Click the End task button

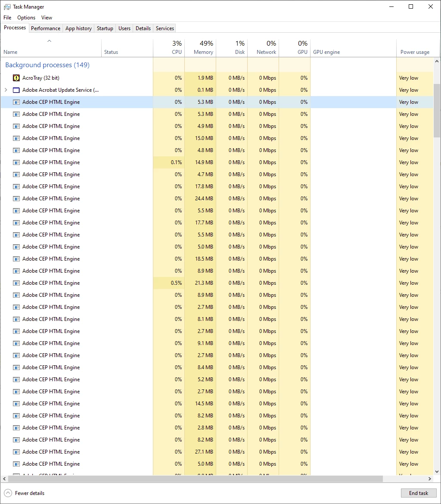(x=419, y=493)
